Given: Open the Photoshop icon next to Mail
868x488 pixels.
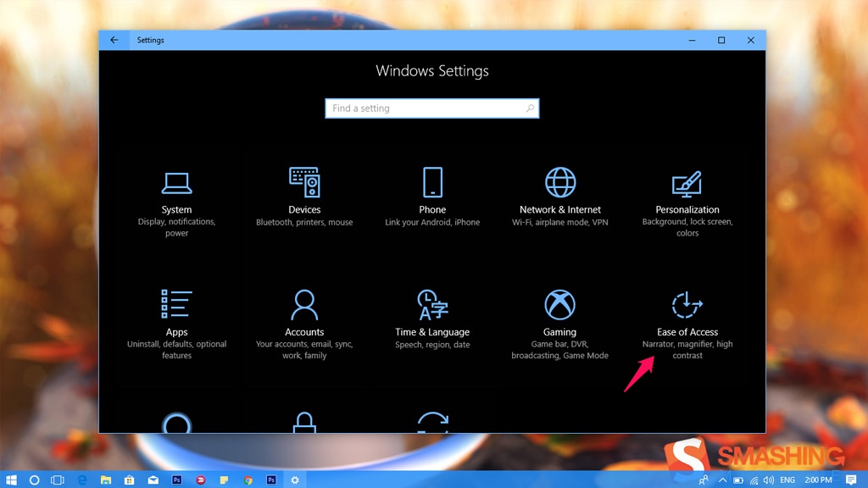Looking at the screenshot, I should (x=176, y=480).
